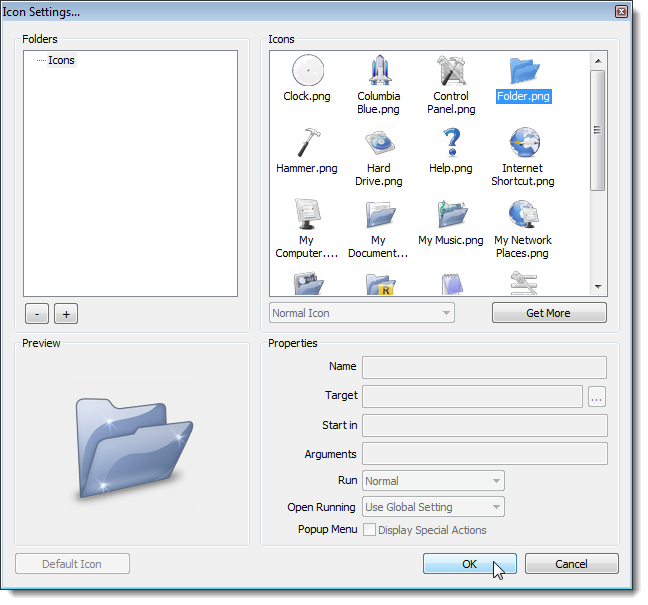Select the Clock.png icon

(x=307, y=70)
